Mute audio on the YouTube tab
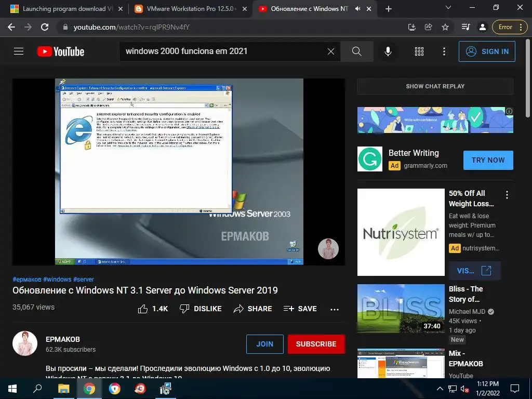The height and width of the screenshot is (399, 532). [x=357, y=9]
